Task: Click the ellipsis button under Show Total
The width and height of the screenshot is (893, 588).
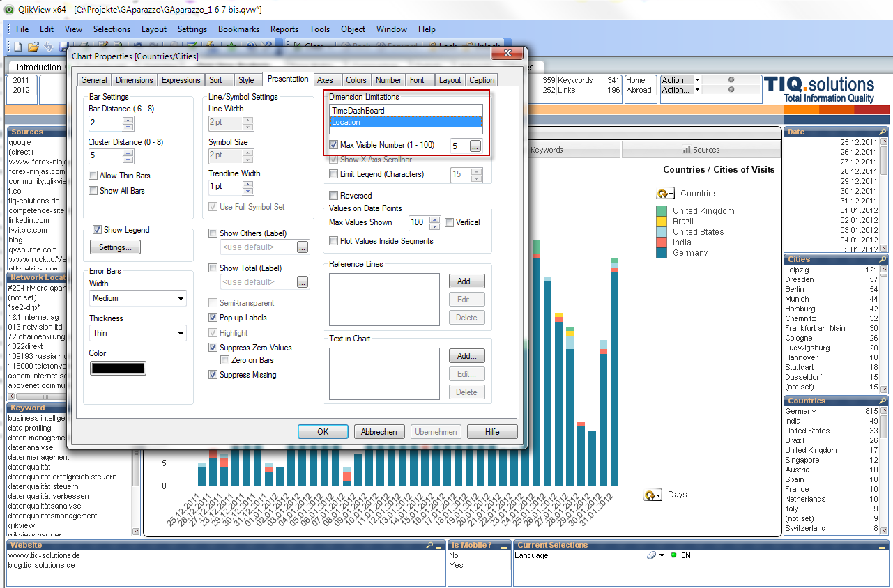Action: pos(302,282)
